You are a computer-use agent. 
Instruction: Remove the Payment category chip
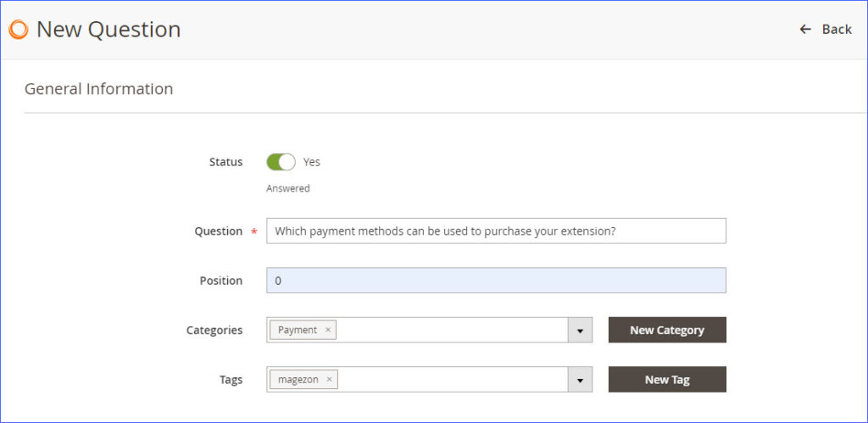(x=328, y=330)
